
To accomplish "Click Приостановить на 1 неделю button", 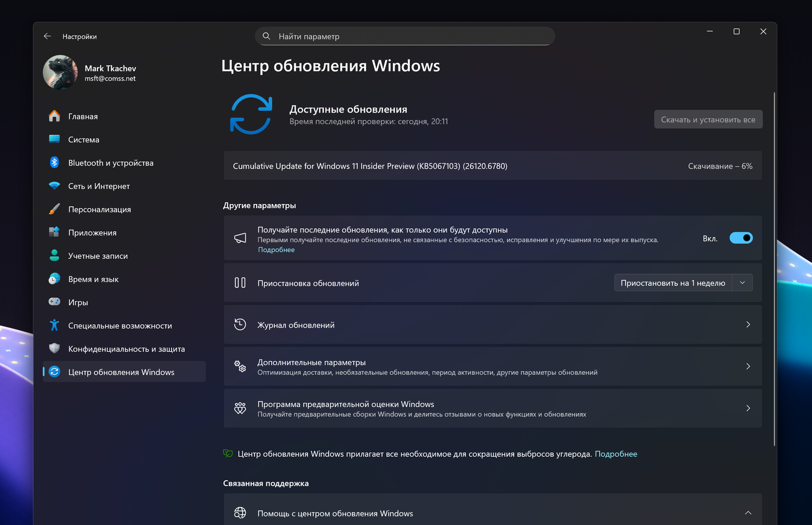I will tap(672, 283).
